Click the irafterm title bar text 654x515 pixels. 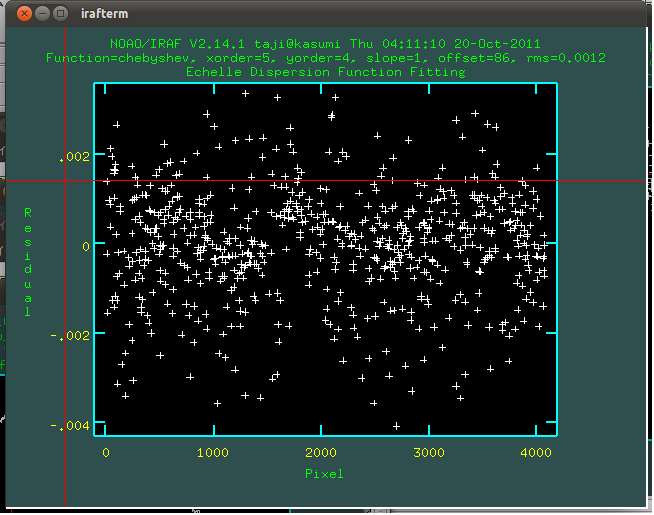104,14
